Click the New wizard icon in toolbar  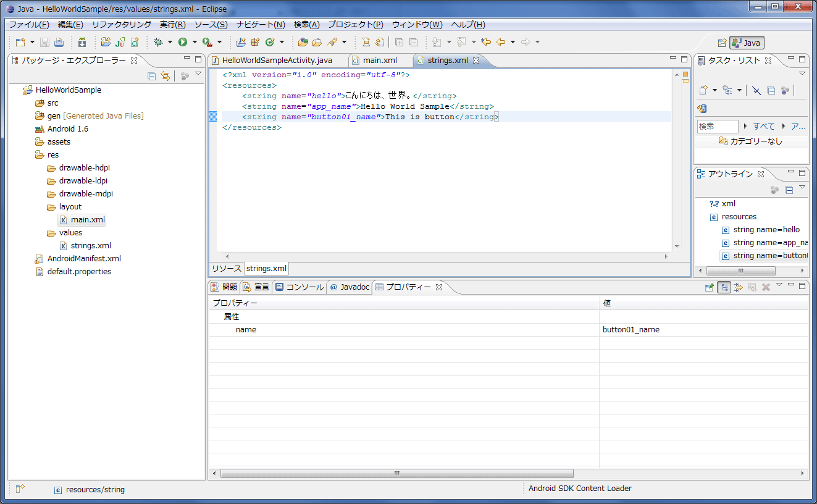coord(20,42)
